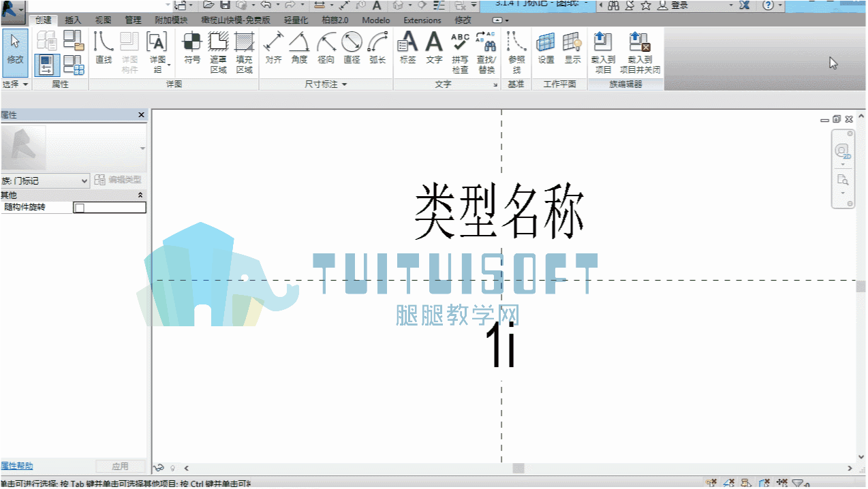Save using the quick access floppy icon
The image size is (868, 489).
(225, 5)
